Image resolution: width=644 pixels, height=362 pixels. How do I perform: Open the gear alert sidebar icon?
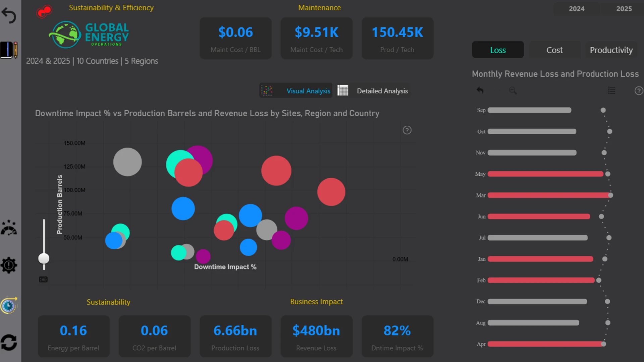(x=9, y=265)
